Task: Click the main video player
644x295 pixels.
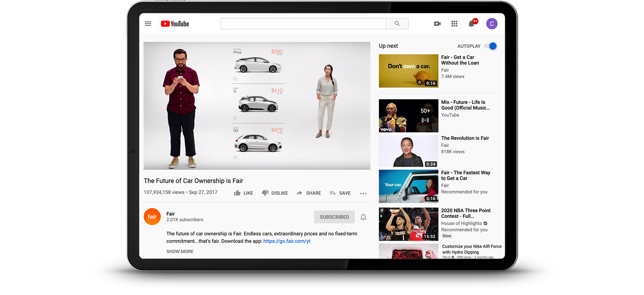Action: click(x=257, y=106)
